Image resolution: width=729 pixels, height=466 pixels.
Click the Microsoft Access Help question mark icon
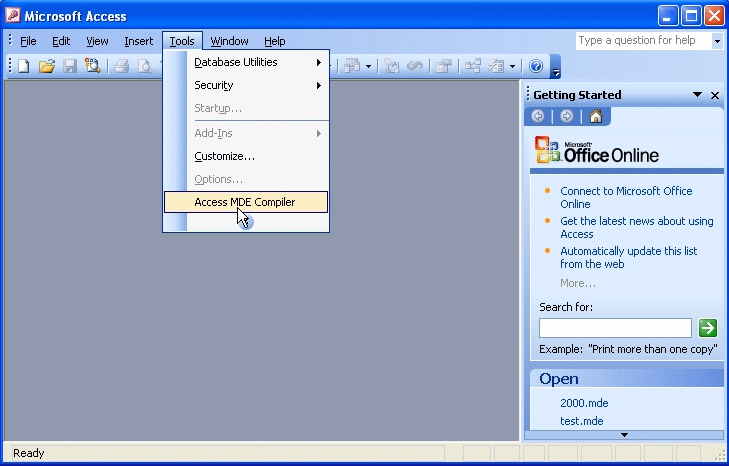coord(536,67)
